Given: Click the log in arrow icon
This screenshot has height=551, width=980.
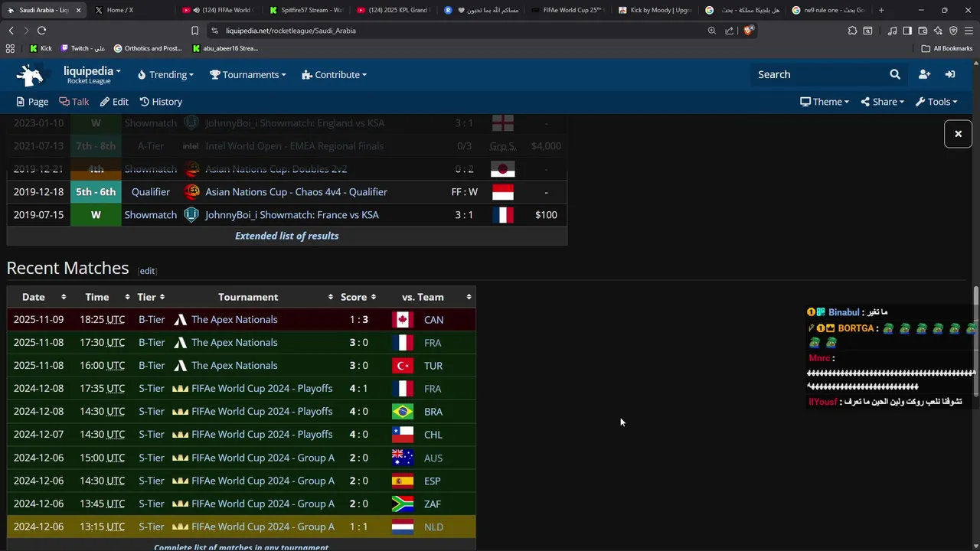Looking at the screenshot, I should tap(950, 74).
